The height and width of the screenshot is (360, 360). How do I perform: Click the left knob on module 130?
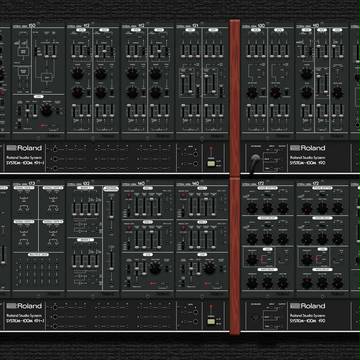(252, 92)
